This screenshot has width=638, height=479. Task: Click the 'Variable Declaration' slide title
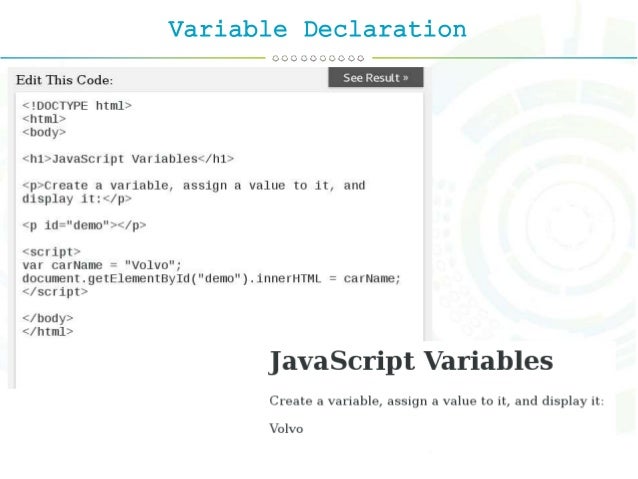(317, 29)
